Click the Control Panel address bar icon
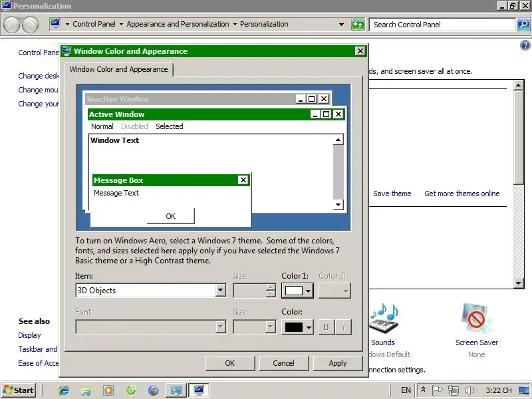This screenshot has width=532, height=399. coord(55,24)
